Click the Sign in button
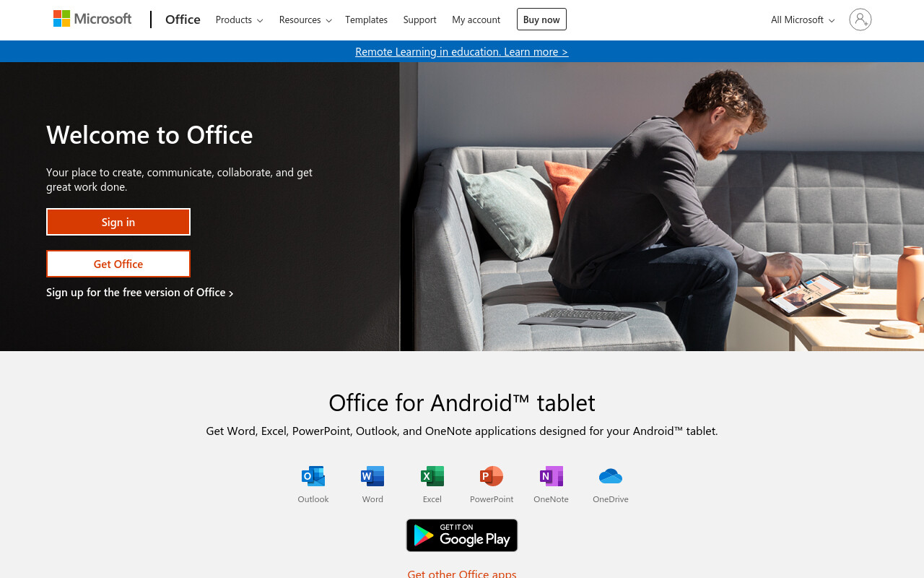 [x=118, y=222]
